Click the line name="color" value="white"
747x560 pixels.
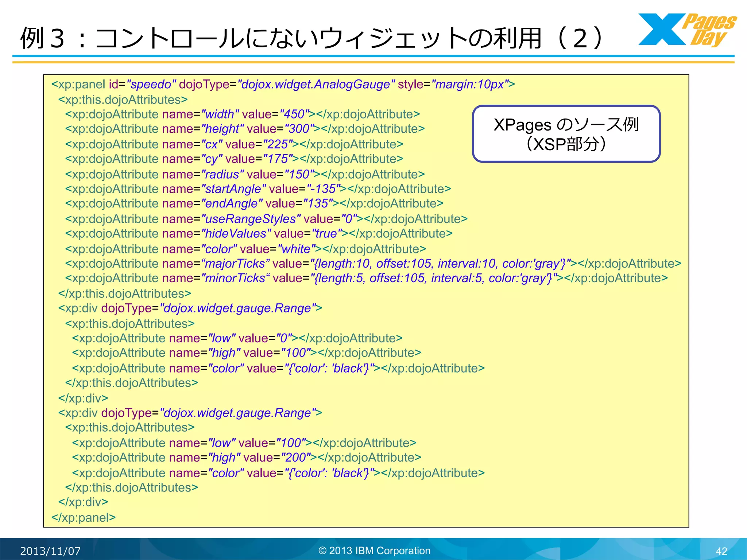point(245,249)
